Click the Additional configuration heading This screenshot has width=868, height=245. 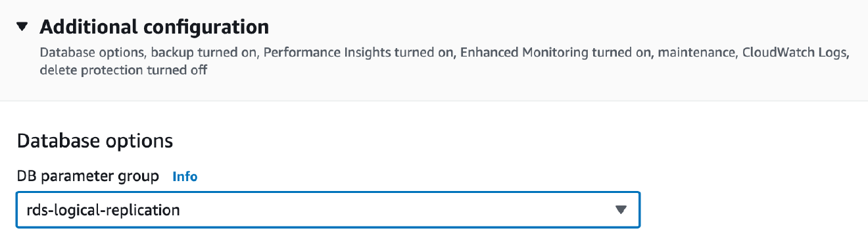[x=155, y=27]
